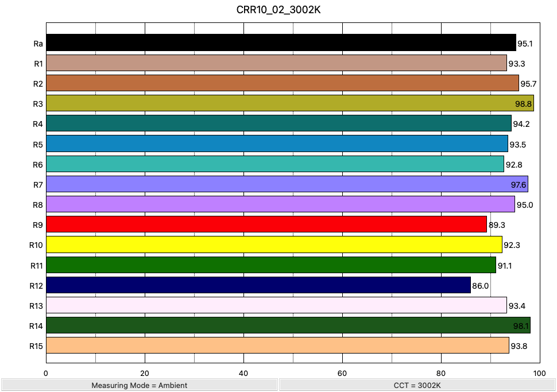Viewport: 557px width, 392px height.
Task: Click the R4 value 94.2
Action: pos(521,124)
